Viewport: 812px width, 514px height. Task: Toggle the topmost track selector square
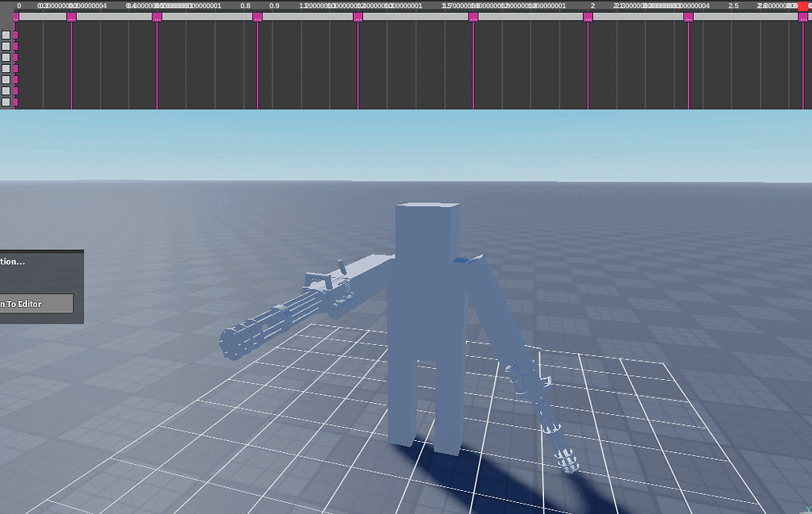[x=6, y=35]
